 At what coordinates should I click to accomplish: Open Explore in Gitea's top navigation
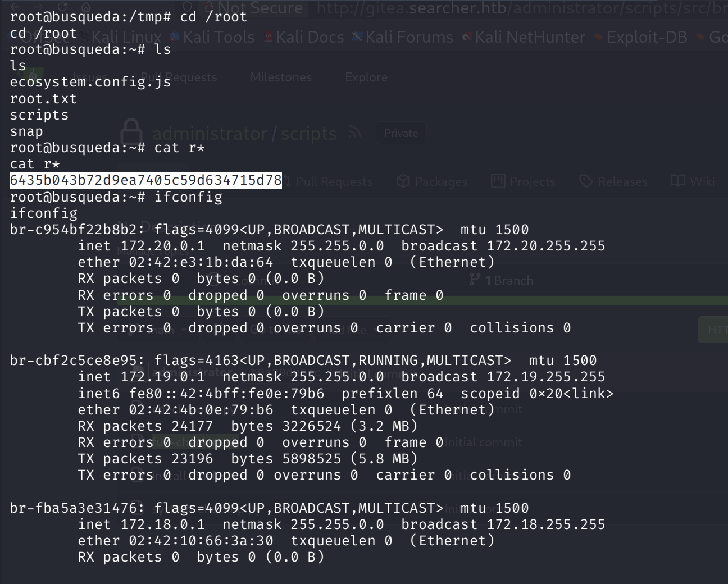tap(366, 77)
